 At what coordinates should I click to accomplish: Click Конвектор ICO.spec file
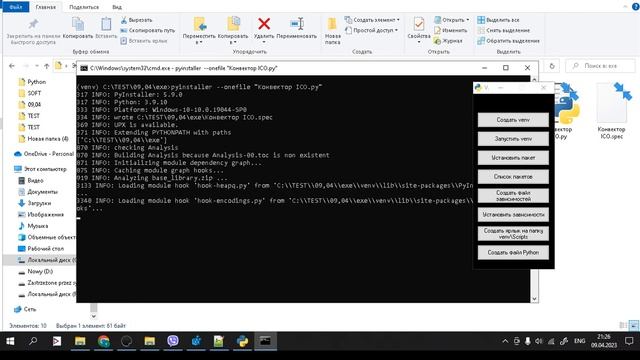[611, 111]
